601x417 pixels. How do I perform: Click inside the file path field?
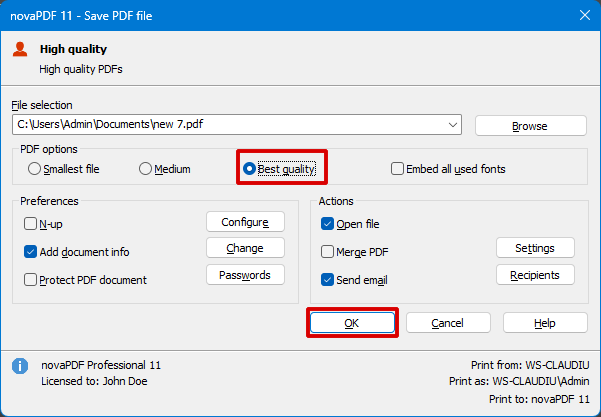pyautogui.click(x=237, y=125)
